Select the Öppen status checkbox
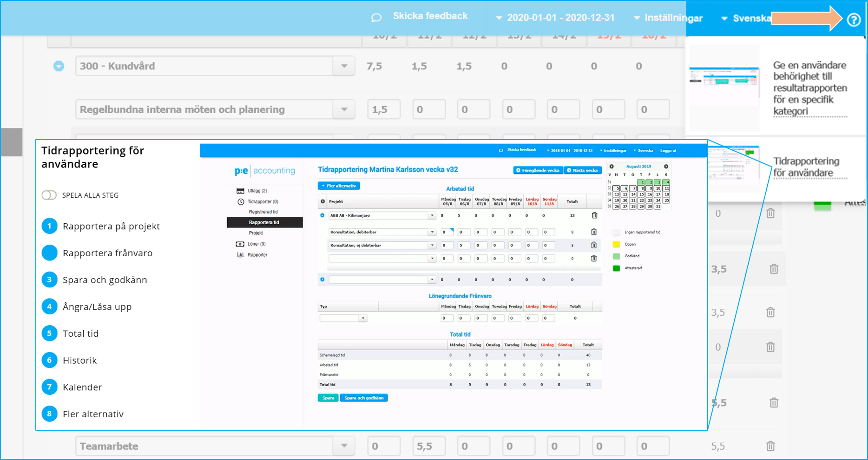The width and height of the screenshot is (868, 460). click(617, 244)
